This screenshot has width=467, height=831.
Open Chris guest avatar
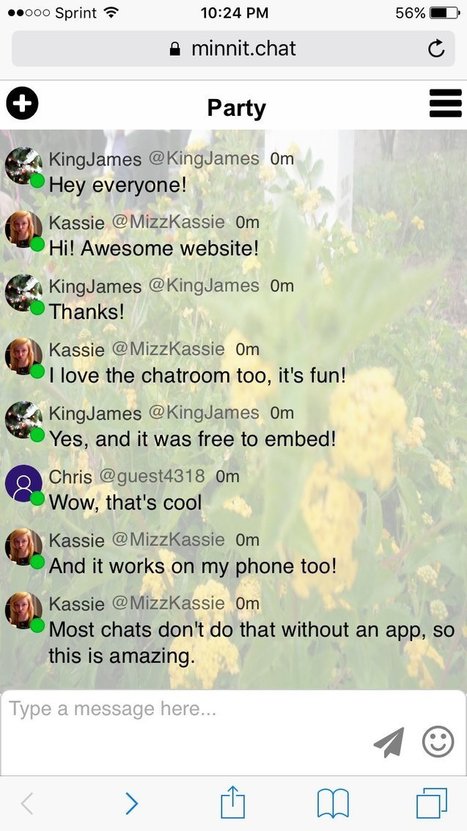[23, 483]
